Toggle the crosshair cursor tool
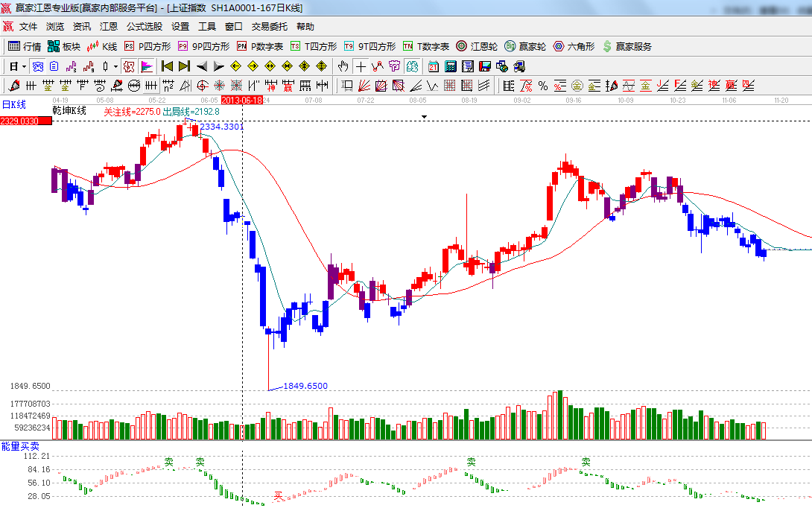This screenshot has width=812, height=508. (x=361, y=66)
